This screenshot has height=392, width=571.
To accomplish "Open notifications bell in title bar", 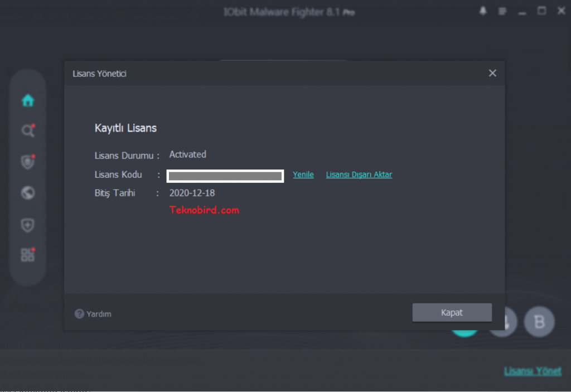I will [x=483, y=11].
